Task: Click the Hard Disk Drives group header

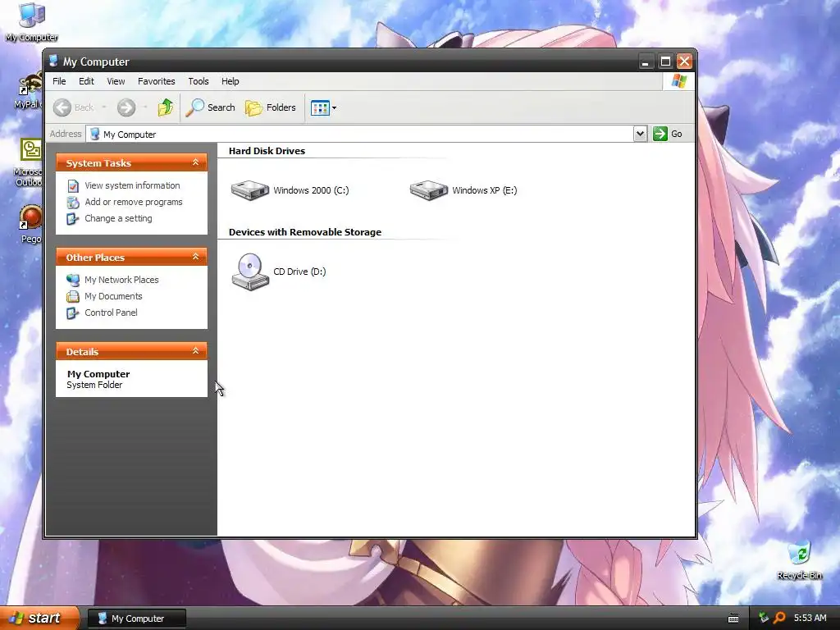Action: pyautogui.click(x=267, y=151)
